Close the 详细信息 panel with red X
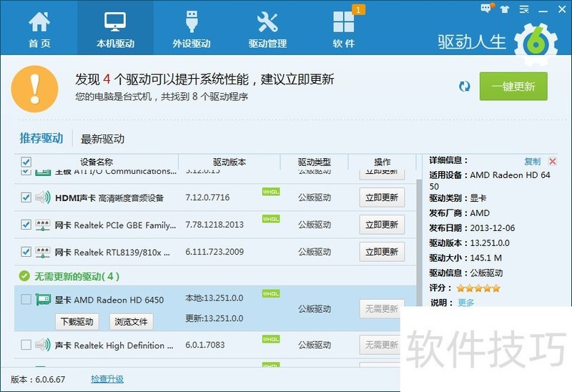The height and width of the screenshot is (392, 572). click(552, 162)
